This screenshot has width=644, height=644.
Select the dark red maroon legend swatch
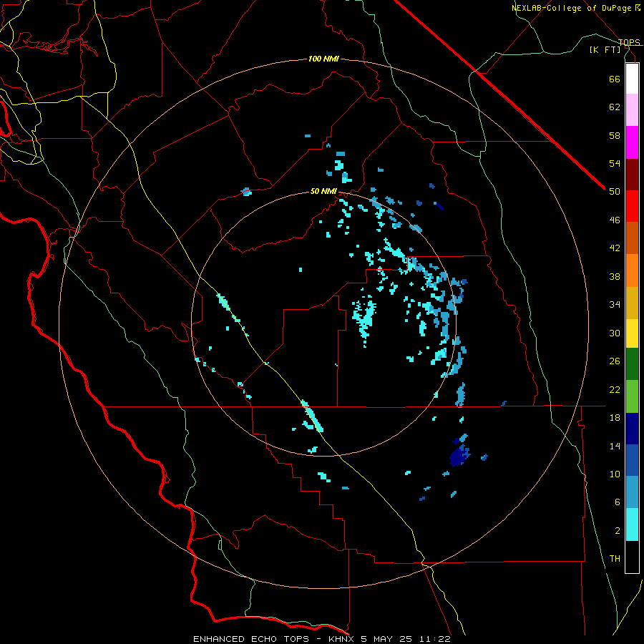point(632,175)
